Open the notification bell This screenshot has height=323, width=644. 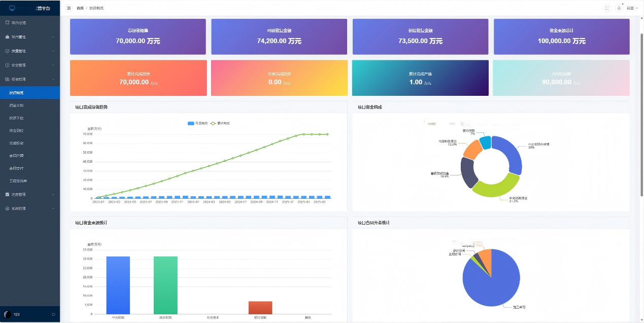(x=619, y=8)
